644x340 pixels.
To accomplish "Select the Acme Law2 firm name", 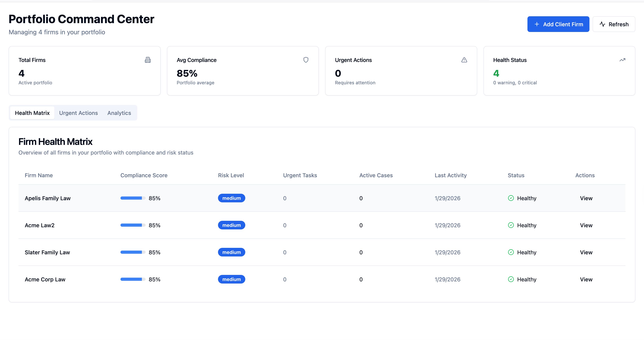I will point(39,225).
